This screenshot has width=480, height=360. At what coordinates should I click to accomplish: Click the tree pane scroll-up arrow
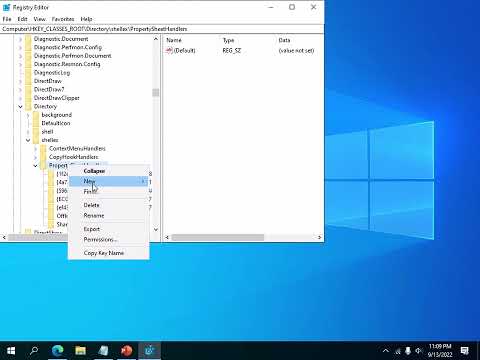point(156,39)
